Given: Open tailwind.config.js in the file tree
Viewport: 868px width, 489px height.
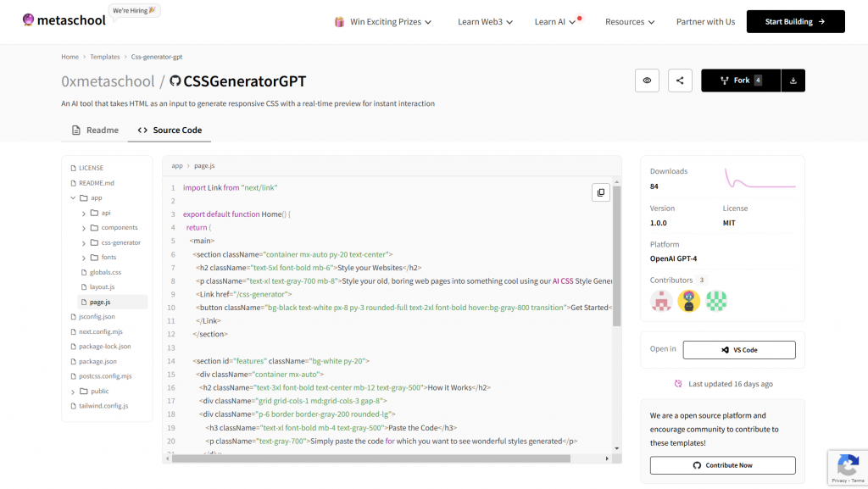Looking at the screenshot, I should pos(103,406).
